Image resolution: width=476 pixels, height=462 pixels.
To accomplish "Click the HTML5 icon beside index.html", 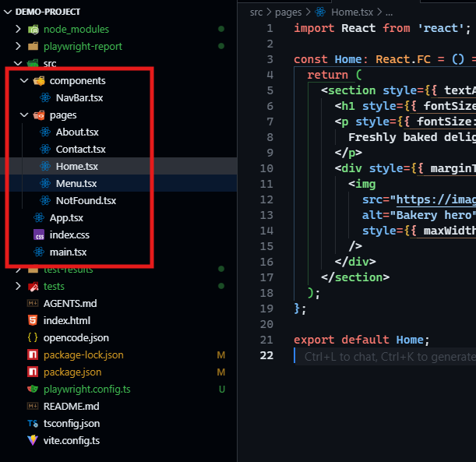I will tap(33, 320).
